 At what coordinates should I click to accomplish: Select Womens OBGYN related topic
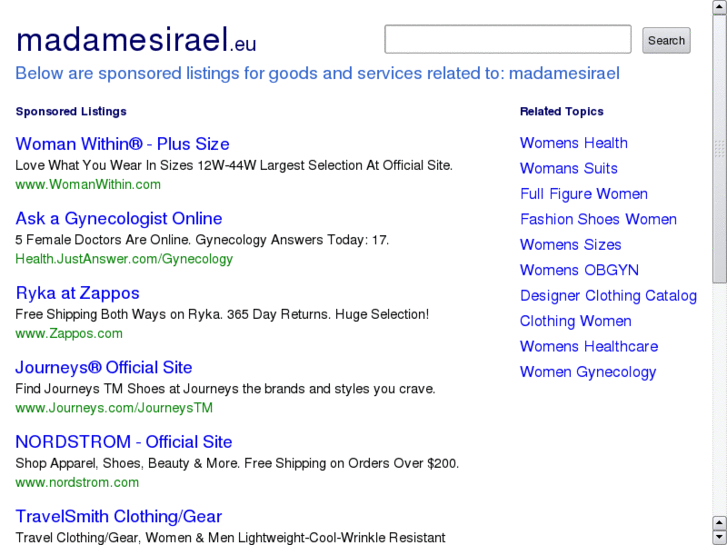coord(580,270)
